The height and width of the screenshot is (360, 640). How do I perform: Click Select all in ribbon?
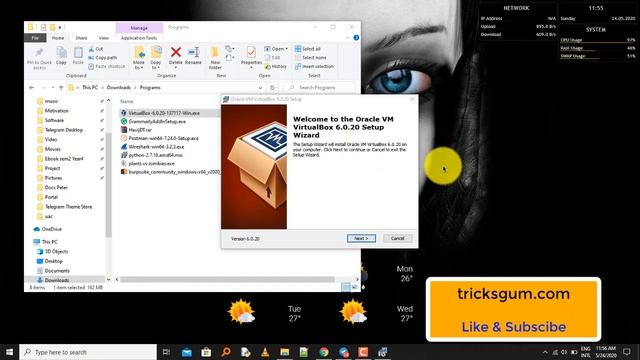(308, 49)
